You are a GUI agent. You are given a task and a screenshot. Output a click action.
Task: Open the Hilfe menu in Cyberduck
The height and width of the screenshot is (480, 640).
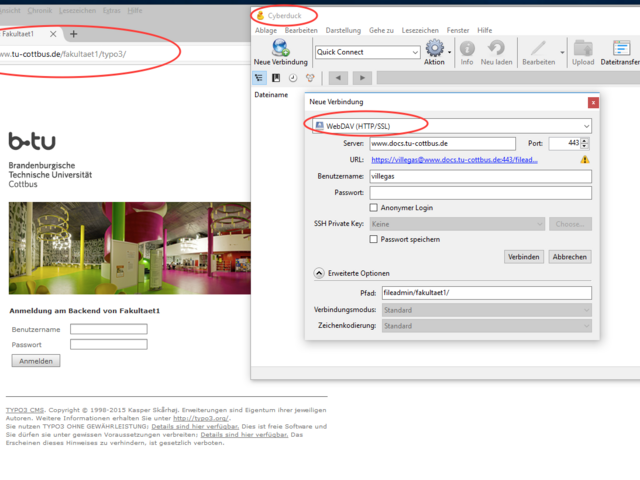(x=484, y=30)
